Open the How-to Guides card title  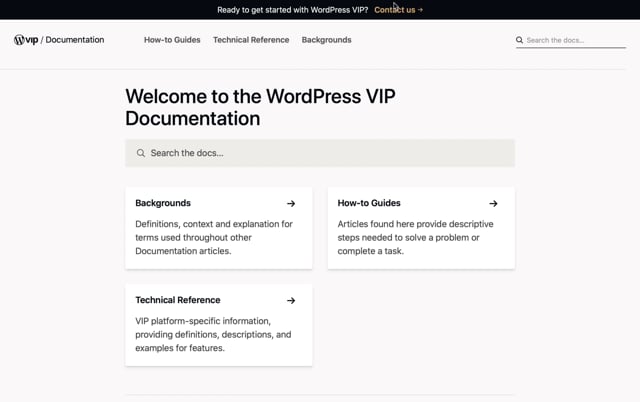coord(369,203)
